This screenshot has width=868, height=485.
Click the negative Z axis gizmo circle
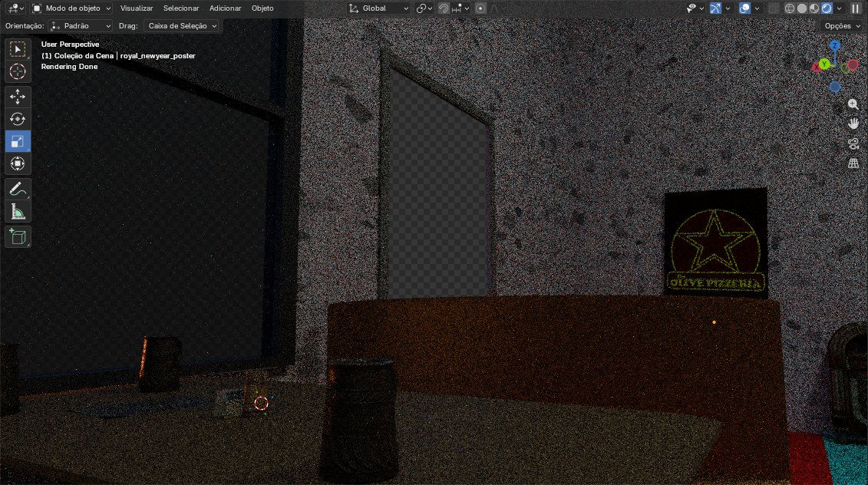click(835, 87)
